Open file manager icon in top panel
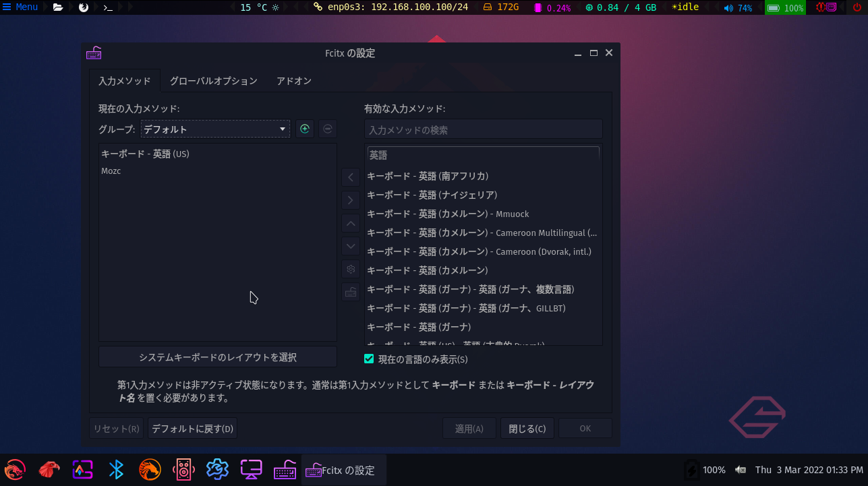 tap(58, 7)
